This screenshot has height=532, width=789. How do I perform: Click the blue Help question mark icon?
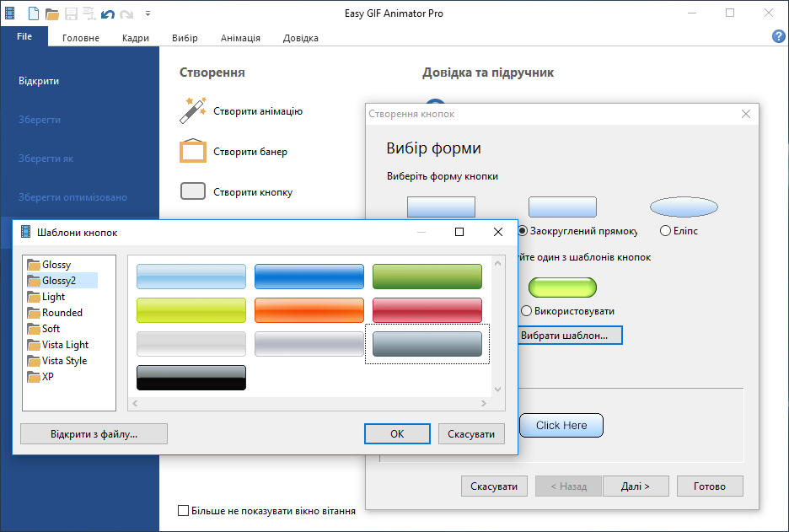[778, 35]
